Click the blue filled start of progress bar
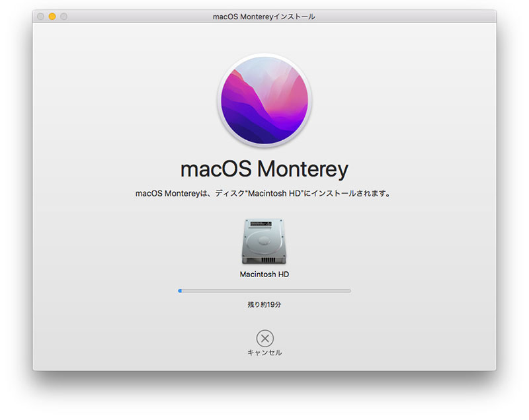Viewport: 529px width, 420px height. pyautogui.click(x=180, y=290)
